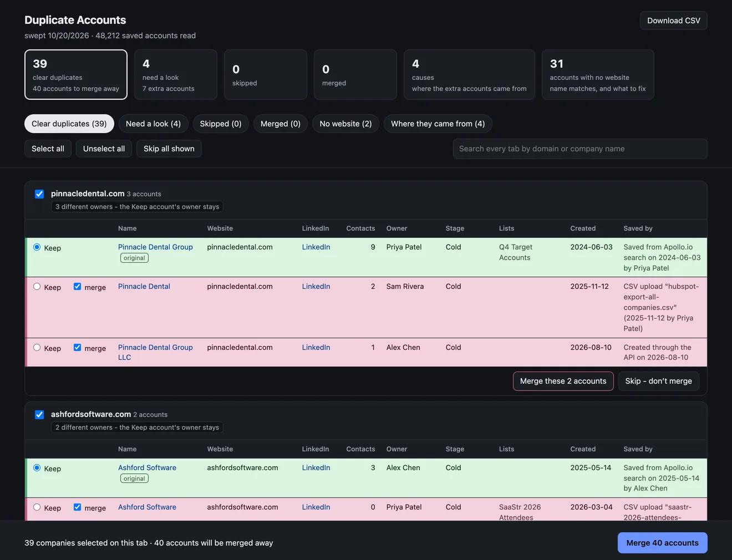Switch to Need a look (4) tab
732x560 pixels.
153,124
